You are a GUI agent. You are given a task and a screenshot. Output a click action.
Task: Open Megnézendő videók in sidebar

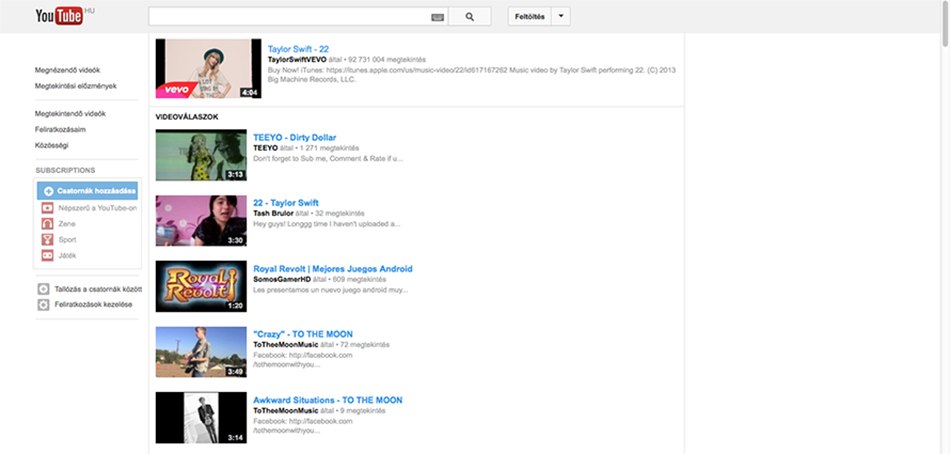coord(67,70)
